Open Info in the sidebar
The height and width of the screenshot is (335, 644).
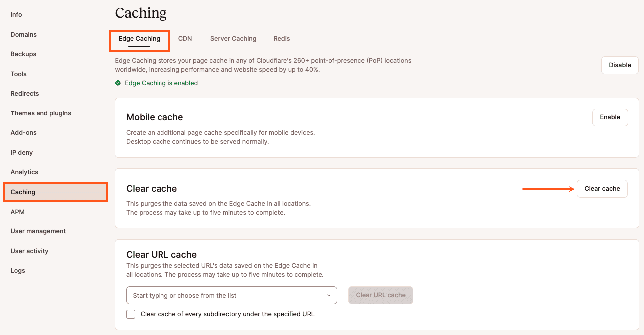click(x=16, y=15)
